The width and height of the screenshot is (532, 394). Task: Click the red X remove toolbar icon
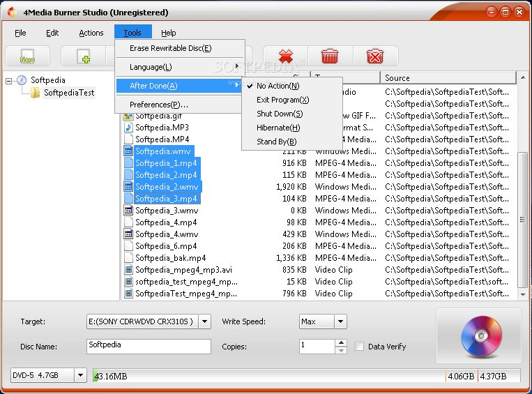click(x=286, y=56)
